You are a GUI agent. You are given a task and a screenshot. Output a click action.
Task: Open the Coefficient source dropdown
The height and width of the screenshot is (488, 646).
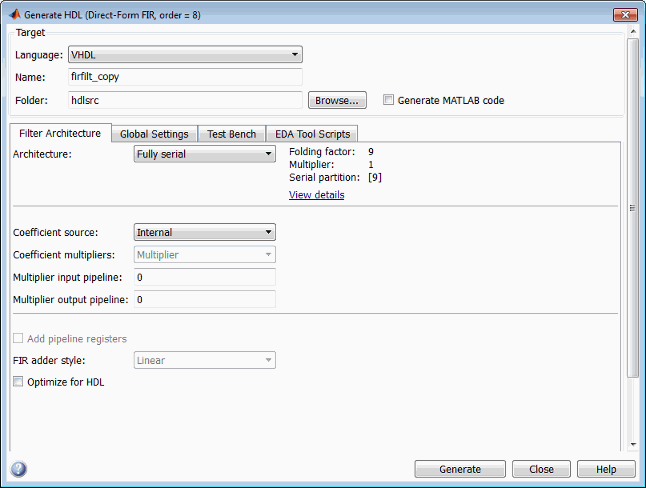[x=204, y=232]
